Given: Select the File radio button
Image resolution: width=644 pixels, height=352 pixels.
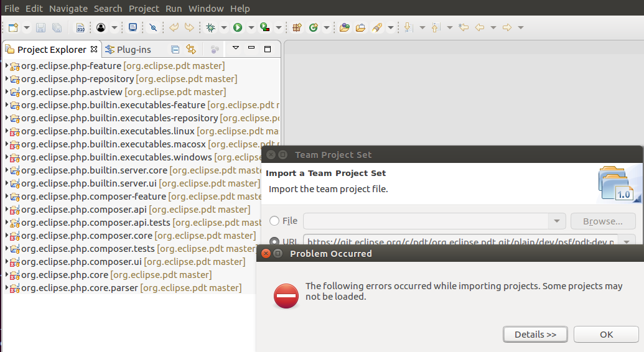Looking at the screenshot, I should tap(274, 221).
